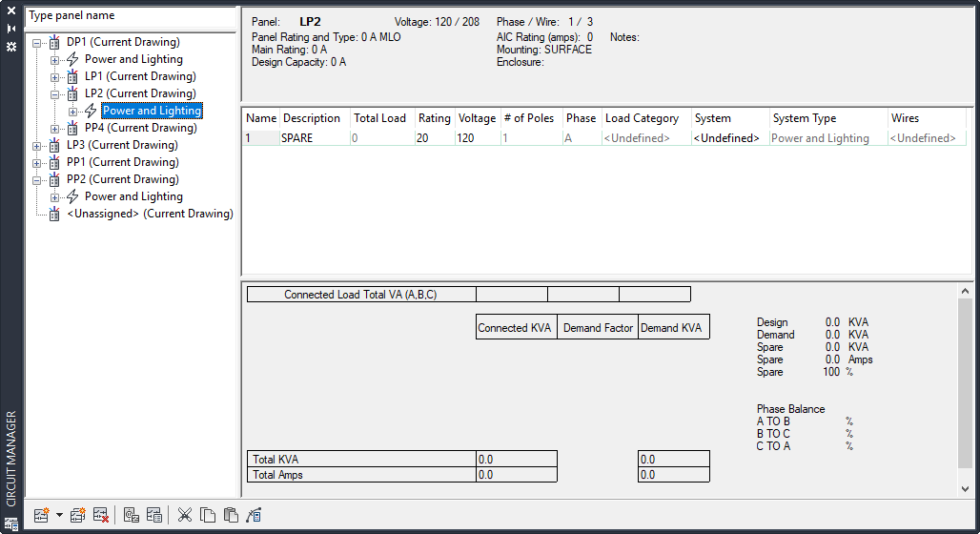Screen dimensions: 980x534
Task: Sort by the Description column header
Action: (x=315, y=118)
